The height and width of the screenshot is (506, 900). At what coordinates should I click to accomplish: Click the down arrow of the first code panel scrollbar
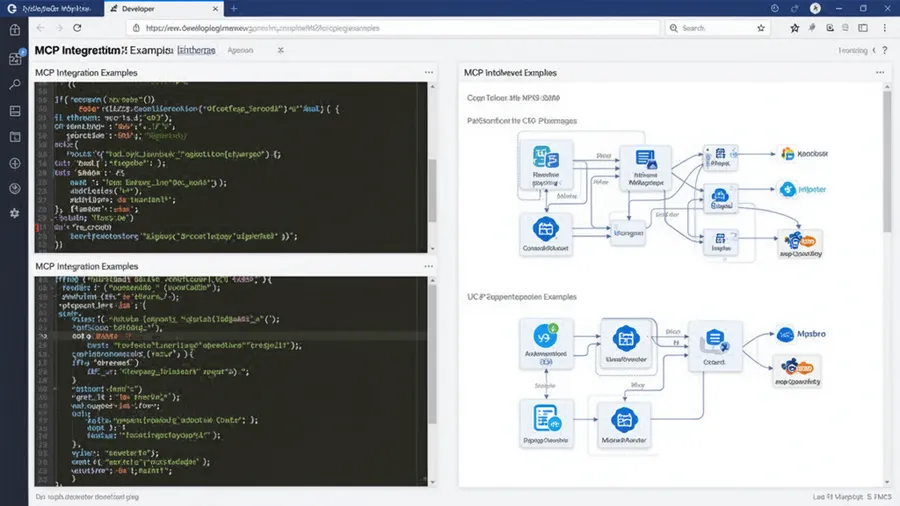click(x=432, y=248)
